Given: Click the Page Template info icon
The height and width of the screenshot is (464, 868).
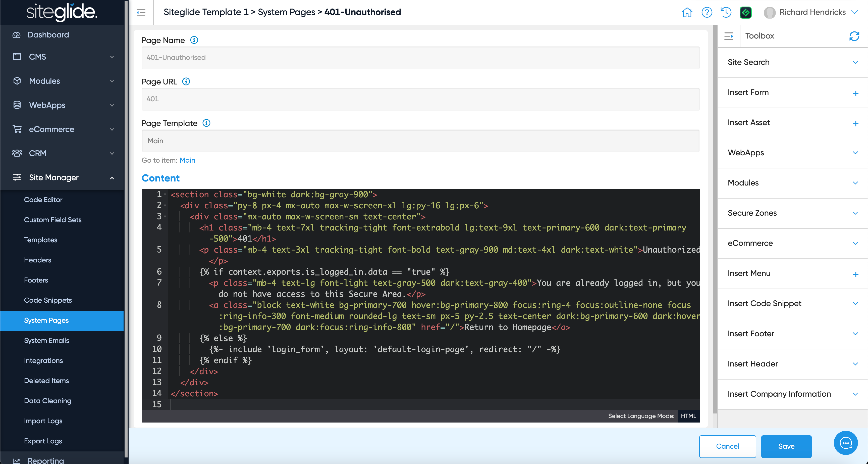Looking at the screenshot, I should [x=206, y=123].
